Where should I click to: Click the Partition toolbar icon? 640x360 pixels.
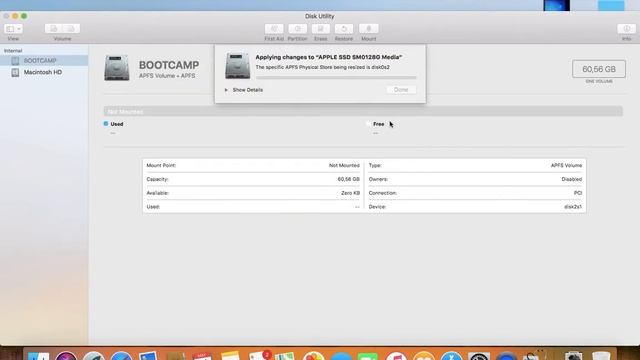pos(298,29)
